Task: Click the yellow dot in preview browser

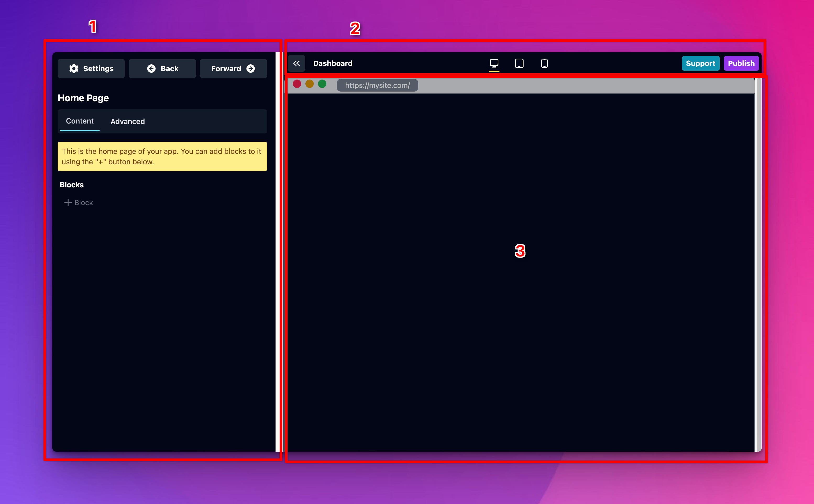Action: pyautogui.click(x=310, y=84)
